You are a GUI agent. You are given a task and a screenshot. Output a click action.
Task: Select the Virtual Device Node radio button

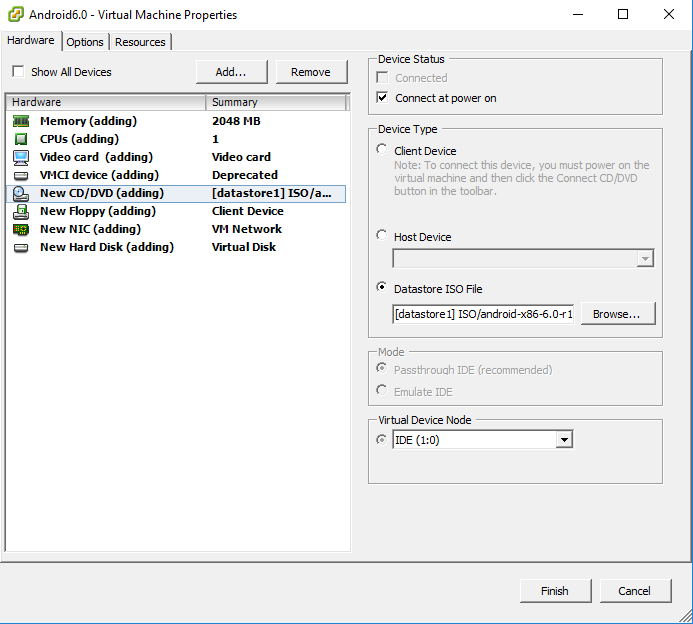point(381,440)
